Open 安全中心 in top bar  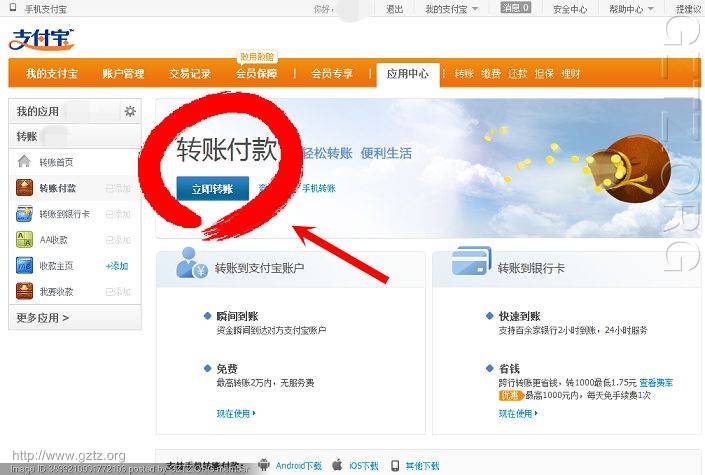570,9
